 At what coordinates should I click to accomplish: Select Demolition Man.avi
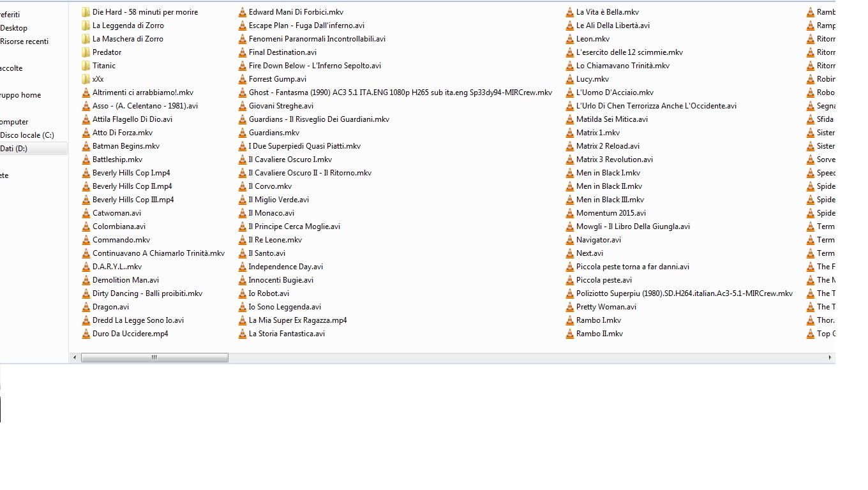click(x=126, y=280)
